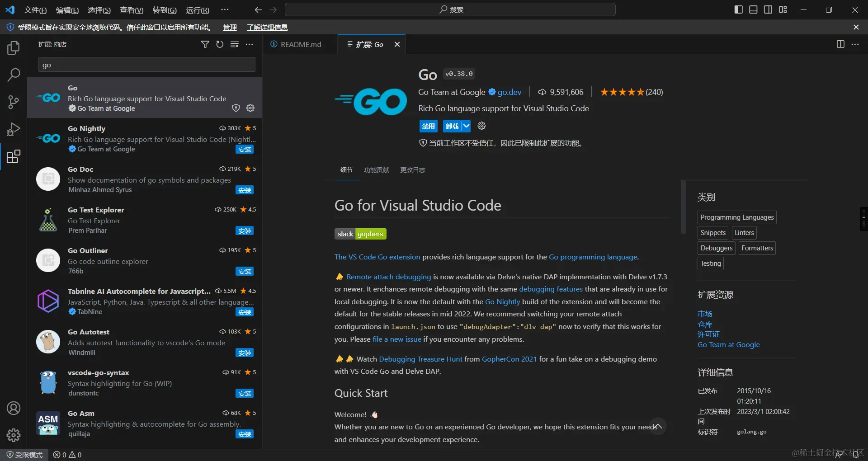Close the Go extension tab
The height and width of the screenshot is (461, 868).
[397, 44]
